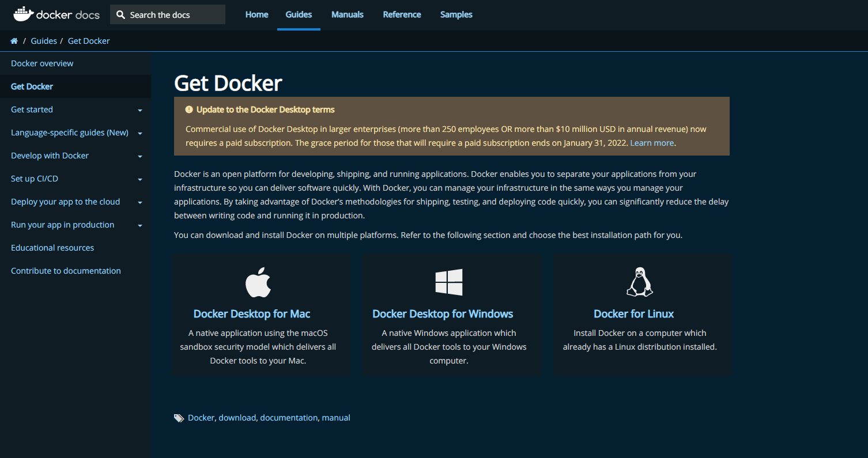Expand Deploy your app to the cloud arrow
Viewport: 868px width, 458px height.
(x=140, y=202)
